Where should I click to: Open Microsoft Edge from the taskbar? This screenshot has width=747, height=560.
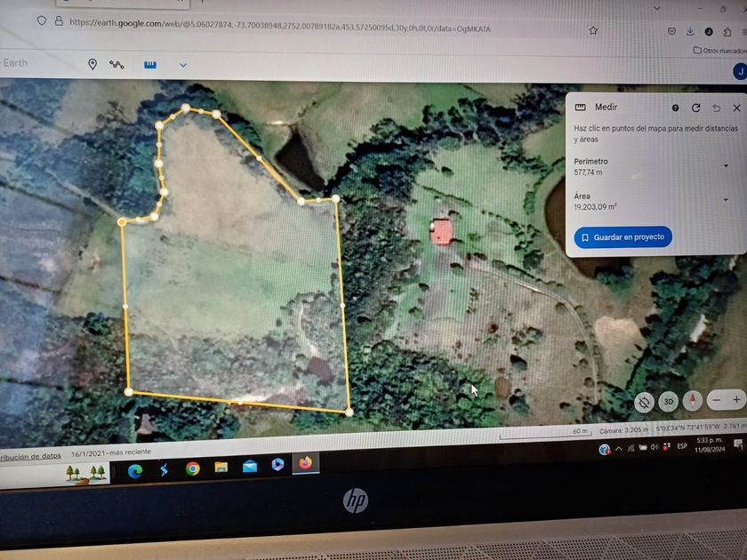135,471
